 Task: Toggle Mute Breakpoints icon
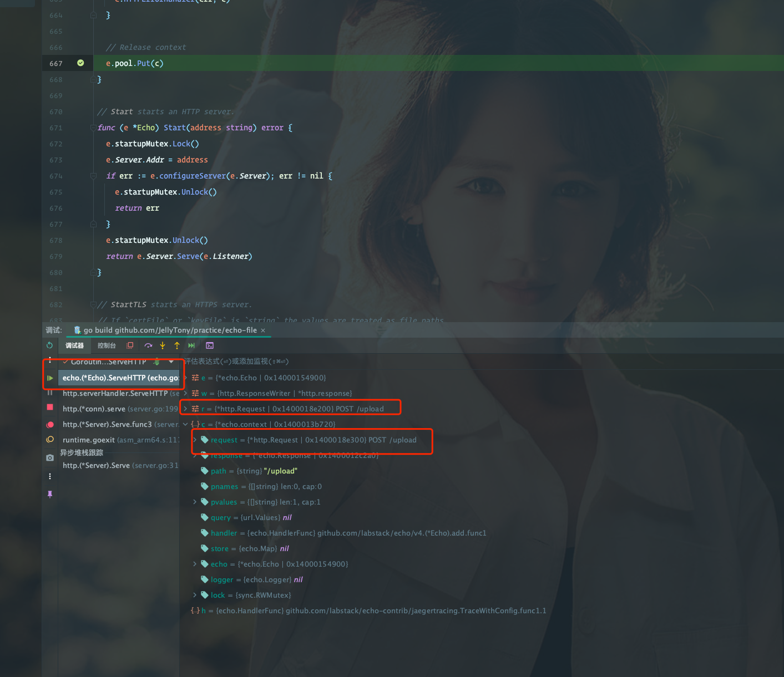[x=50, y=439]
